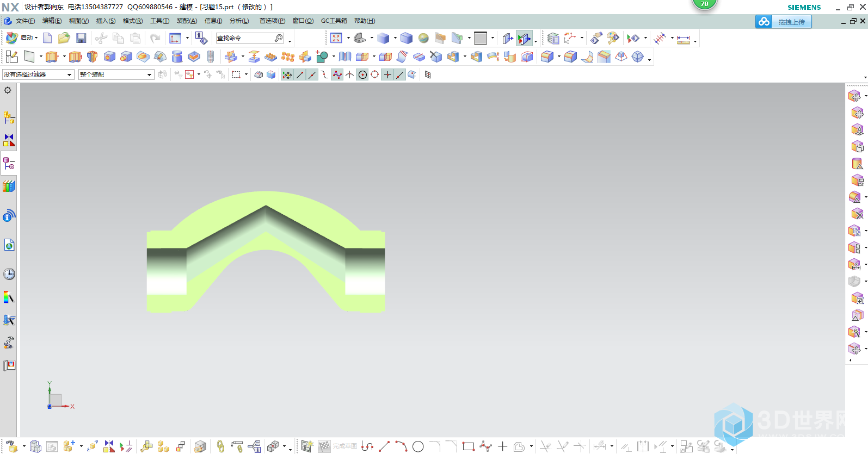Expand the Extrude dropdown arrow
Image resolution: width=868 pixels, height=454 pixels.
[x=64, y=57]
